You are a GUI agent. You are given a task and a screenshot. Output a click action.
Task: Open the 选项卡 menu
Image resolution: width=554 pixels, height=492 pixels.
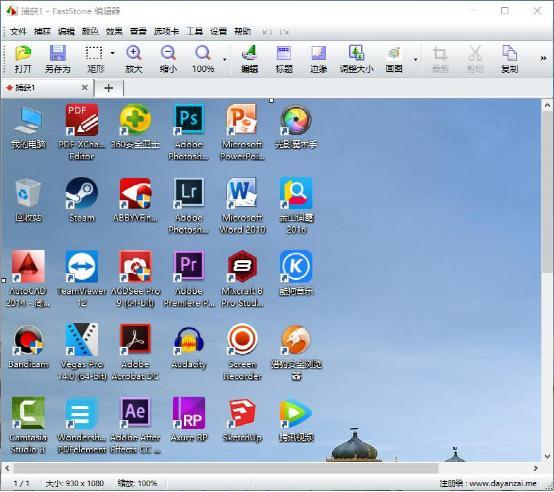point(166,31)
